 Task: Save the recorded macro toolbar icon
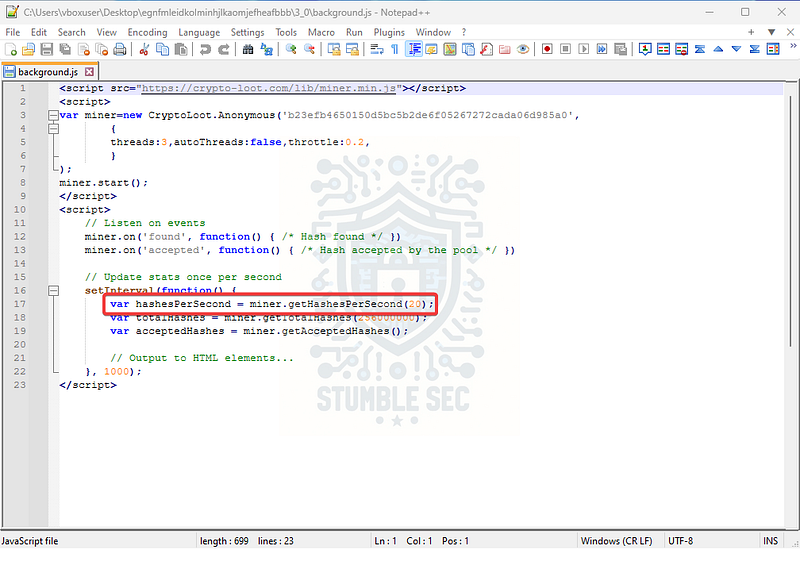point(620,49)
